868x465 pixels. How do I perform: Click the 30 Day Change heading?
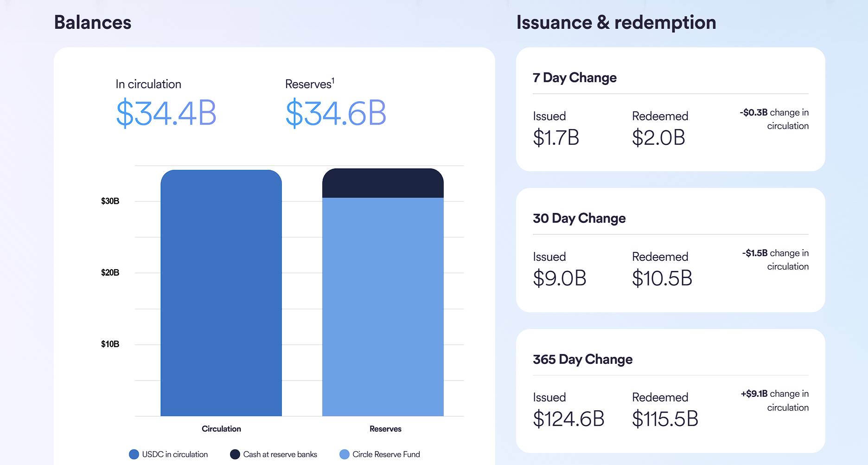point(579,218)
